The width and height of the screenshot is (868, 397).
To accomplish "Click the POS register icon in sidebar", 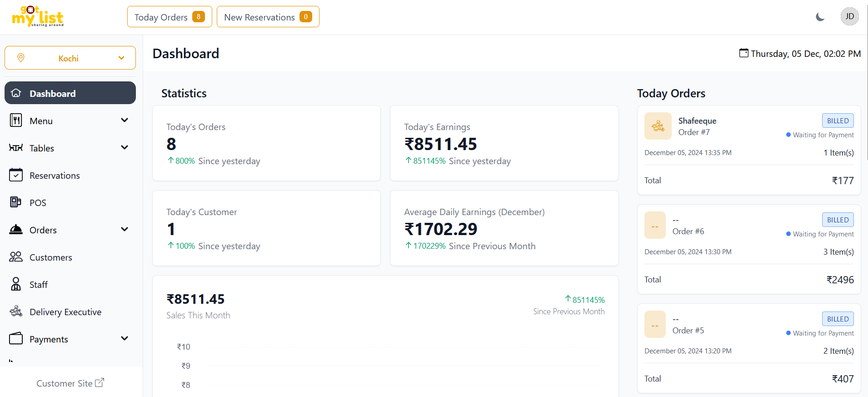I will click(16, 202).
